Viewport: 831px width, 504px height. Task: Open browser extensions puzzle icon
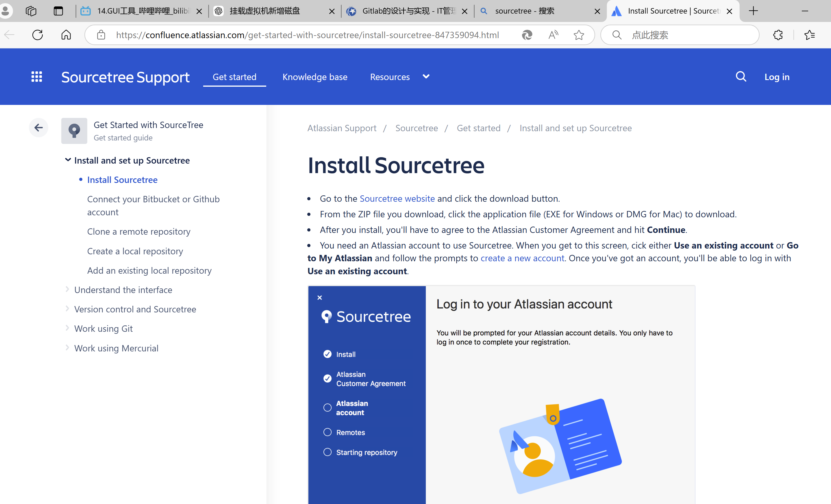pyautogui.click(x=778, y=35)
